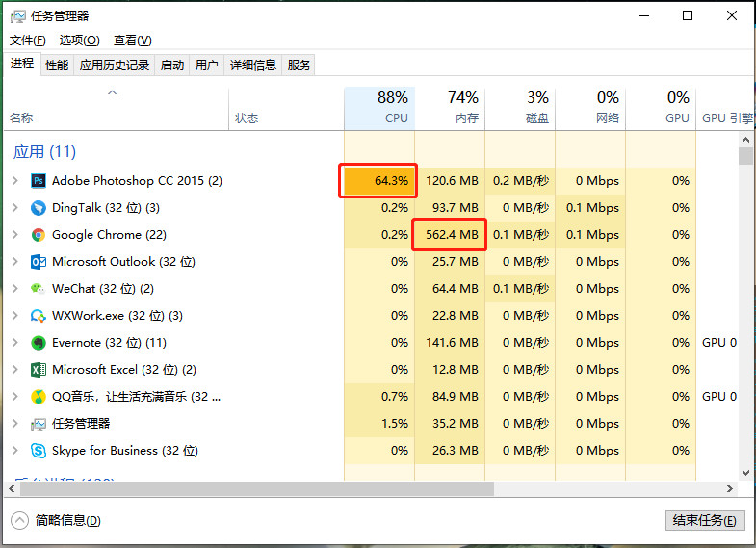The image size is (756, 548).
Task: Click the WeChat app icon
Action: point(39,289)
